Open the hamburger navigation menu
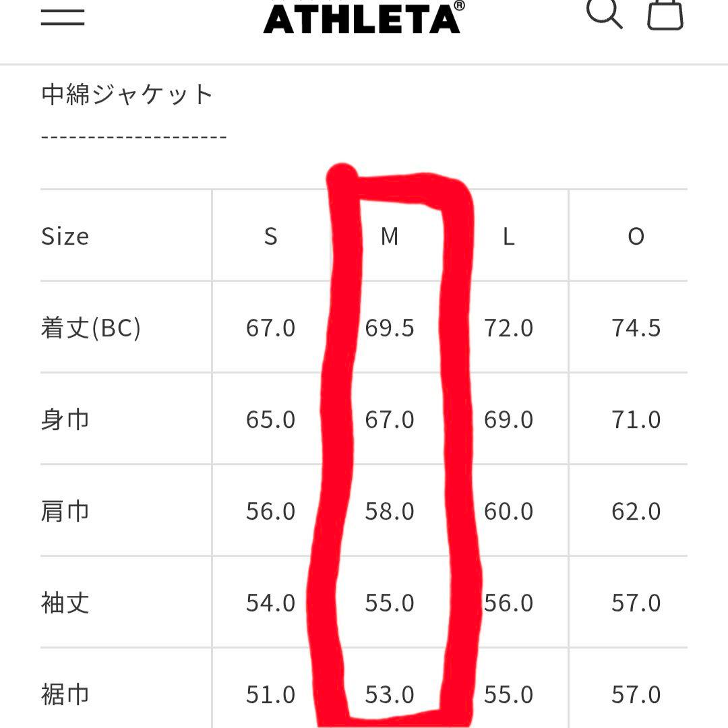 (x=62, y=17)
